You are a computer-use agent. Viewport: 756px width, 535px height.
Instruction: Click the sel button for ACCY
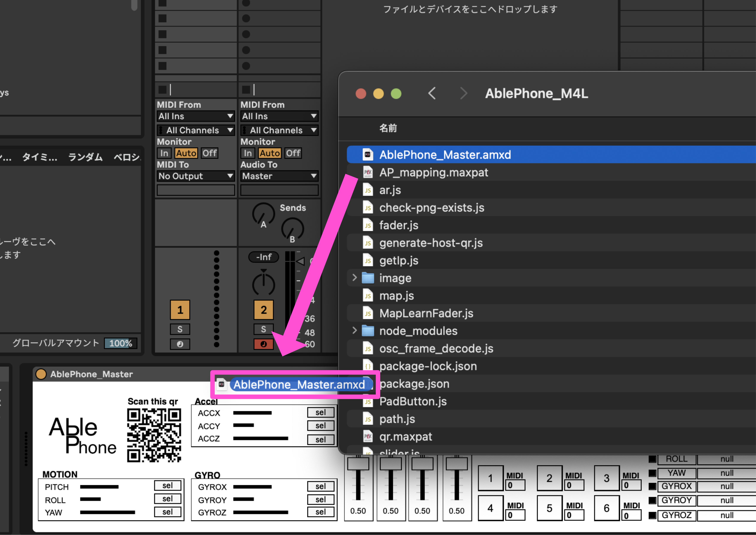321,426
